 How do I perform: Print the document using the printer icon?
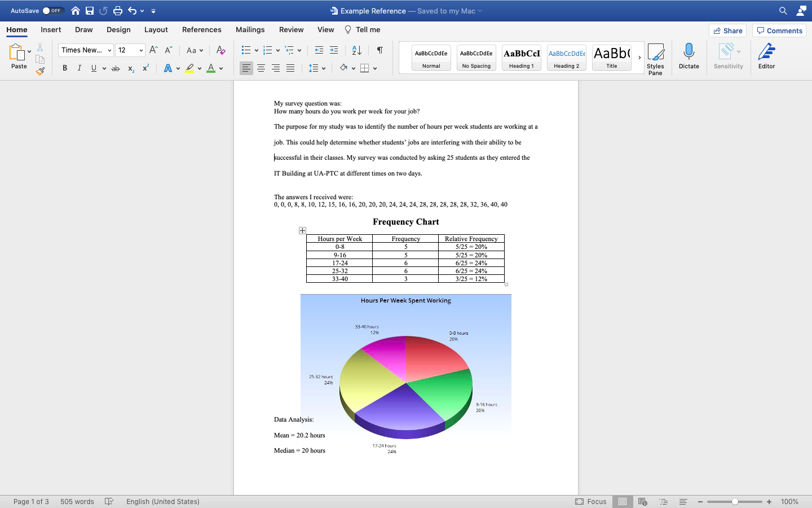118,11
